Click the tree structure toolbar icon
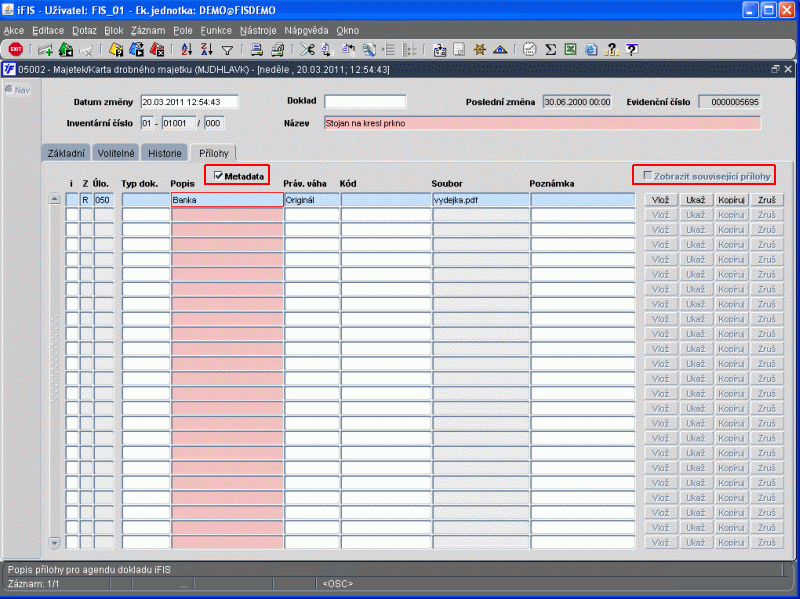Screen dimensions: 800x599 click(409, 49)
